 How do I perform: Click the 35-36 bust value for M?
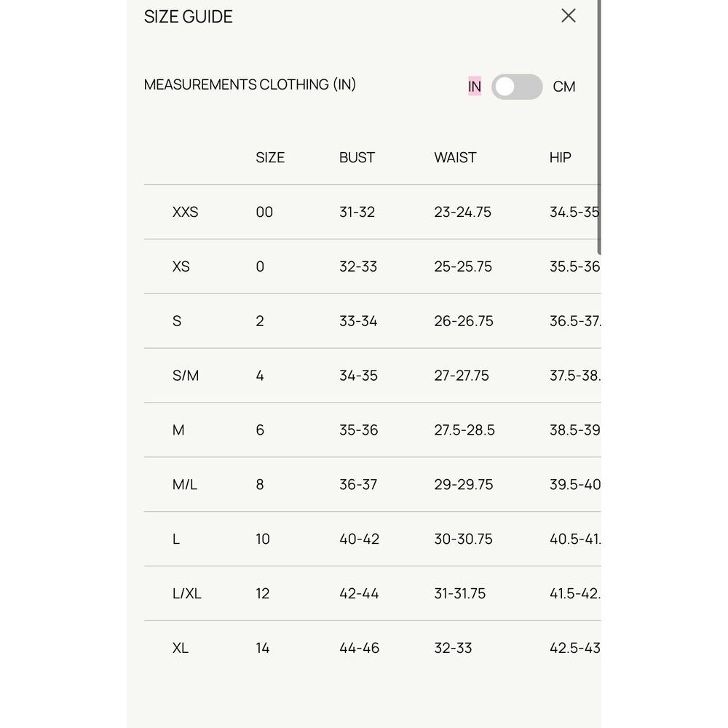358,430
